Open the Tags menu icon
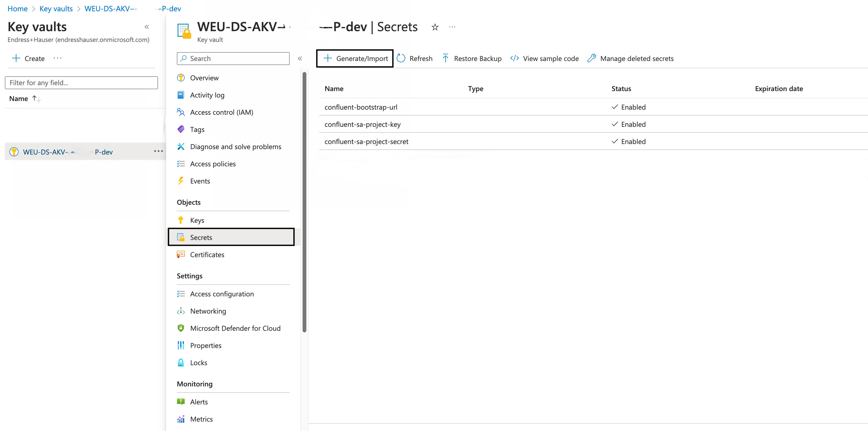The height and width of the screenshot is (431, 868). 181,129
